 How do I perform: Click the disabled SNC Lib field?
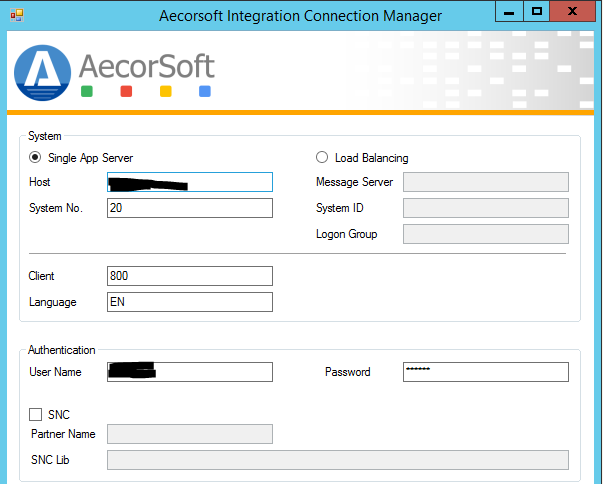pos(338,460)
